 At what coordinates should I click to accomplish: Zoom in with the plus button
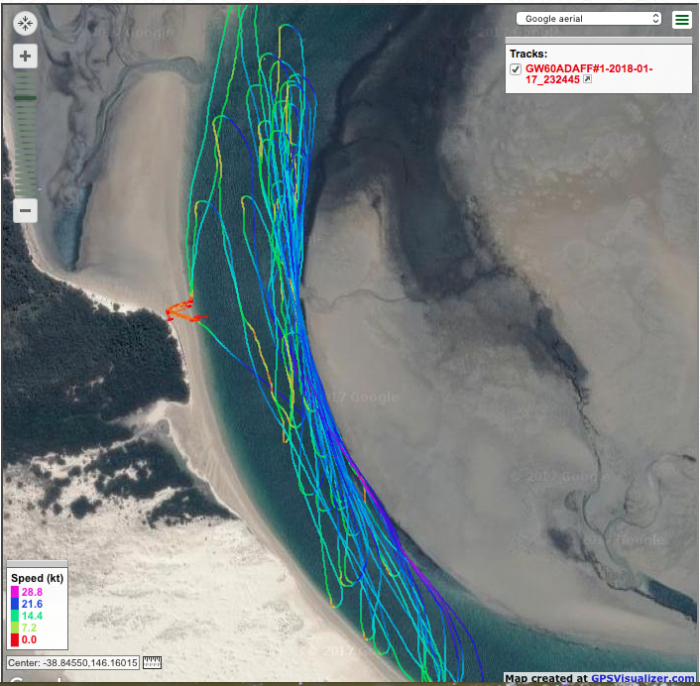tap(26, 56)
